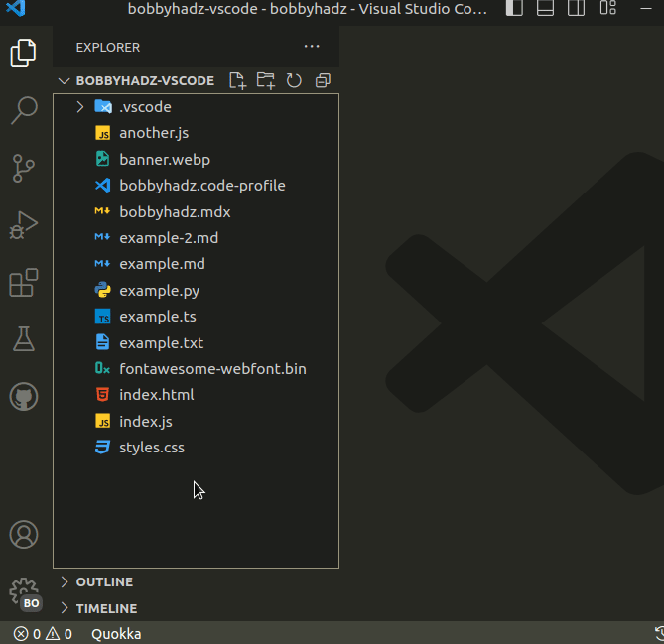
Task: Open fontawesome-webfont.bin file
Action: [197, 369]
